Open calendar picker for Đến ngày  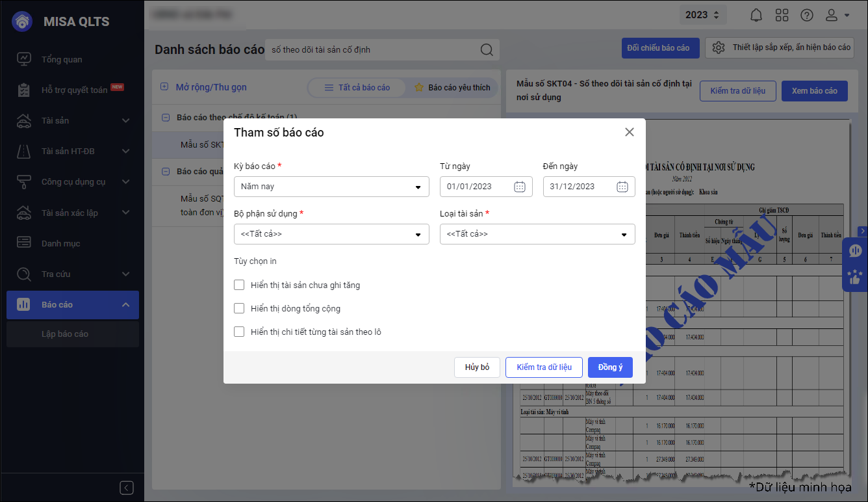(x=622, y=187)
